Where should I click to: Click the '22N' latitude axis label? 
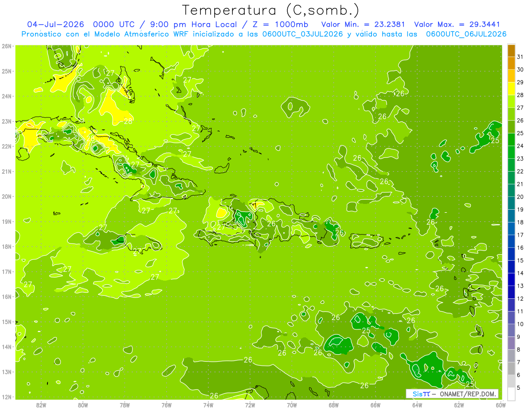pos(7,146)
